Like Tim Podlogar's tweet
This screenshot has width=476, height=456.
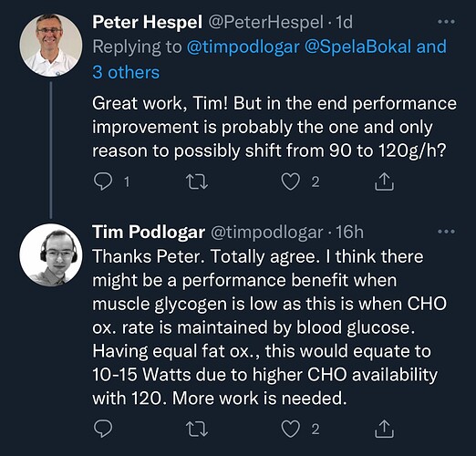coord(290,429)
